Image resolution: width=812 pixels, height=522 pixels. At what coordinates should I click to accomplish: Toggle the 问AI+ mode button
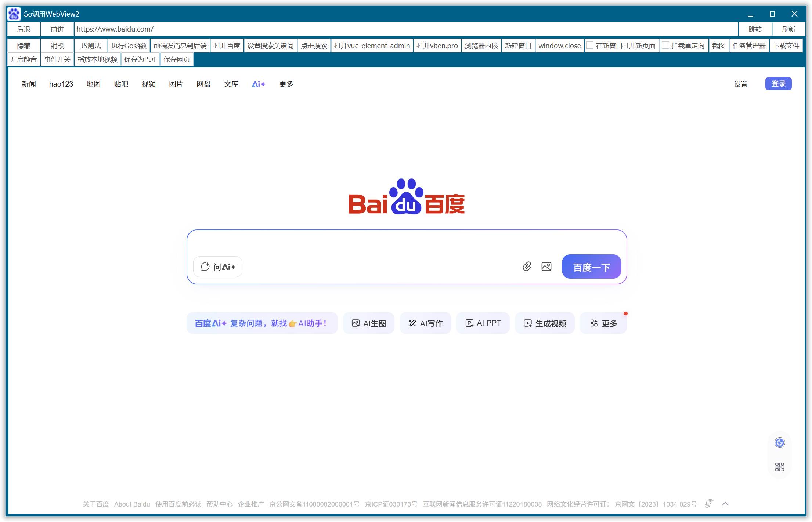coord(218,267)
